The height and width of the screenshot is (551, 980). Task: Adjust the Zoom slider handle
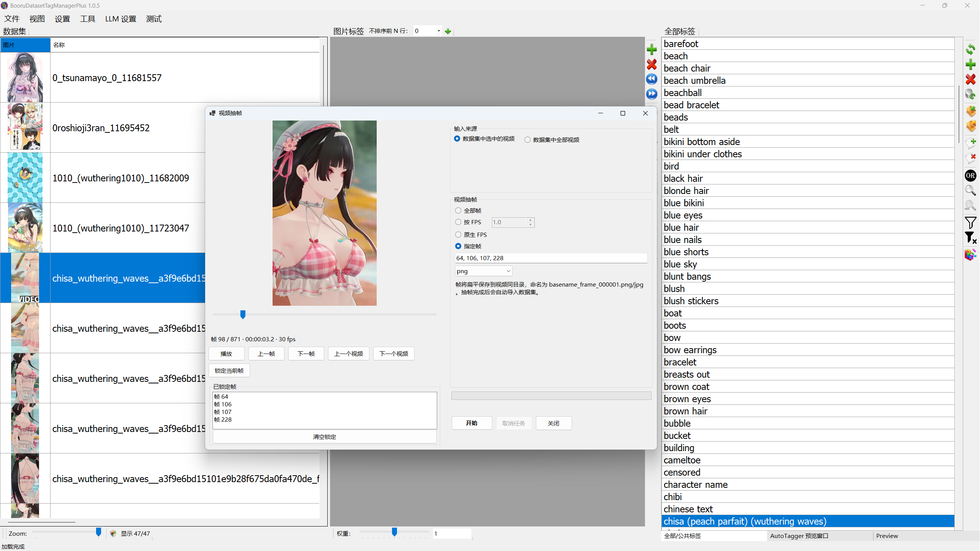pos(98,532)
